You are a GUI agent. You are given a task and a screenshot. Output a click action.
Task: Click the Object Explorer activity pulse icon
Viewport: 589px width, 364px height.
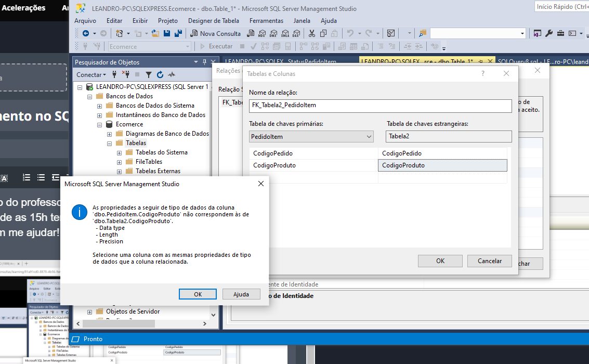pos(172,75)
